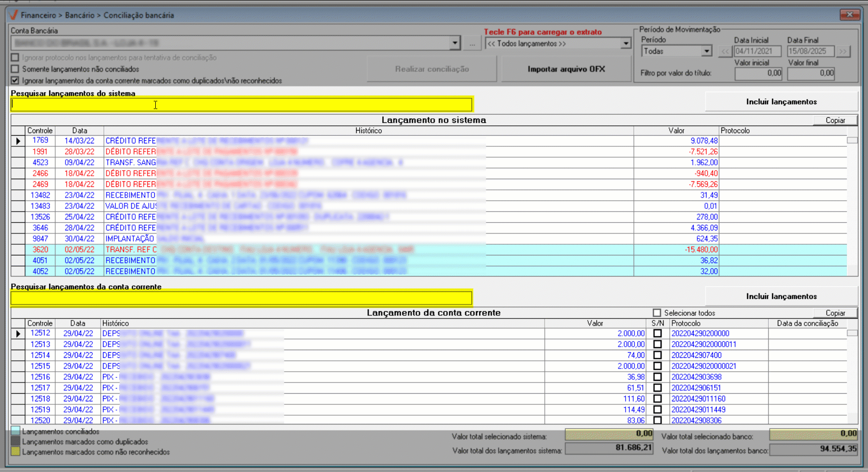
Task: Tick the S/N checkbox for entry 12514
Action: [657, 355]
